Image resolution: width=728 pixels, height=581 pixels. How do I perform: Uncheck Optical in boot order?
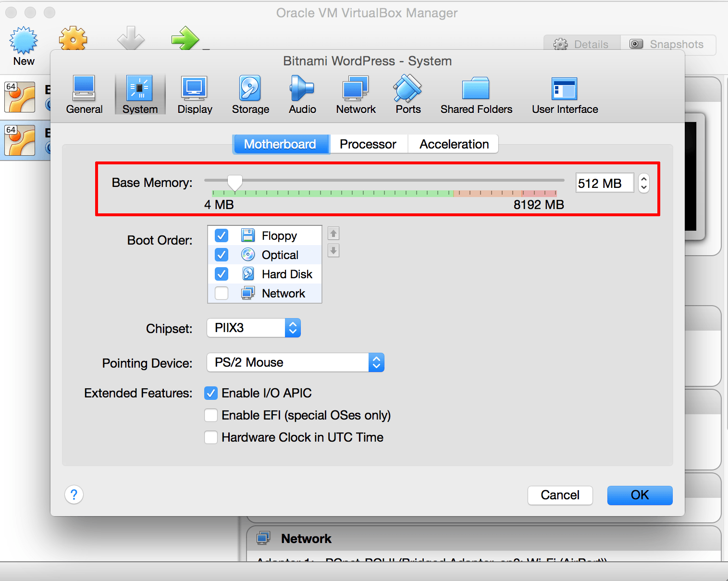pos(222,254)
